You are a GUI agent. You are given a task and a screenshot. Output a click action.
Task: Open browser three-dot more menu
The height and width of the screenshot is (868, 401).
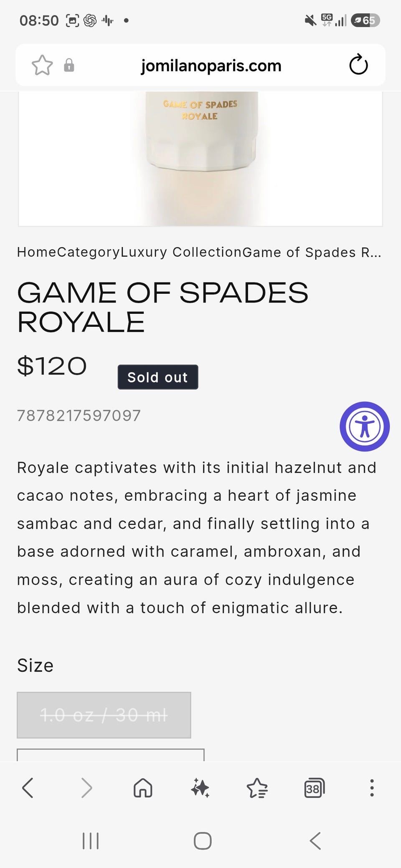tap(372, 788)
